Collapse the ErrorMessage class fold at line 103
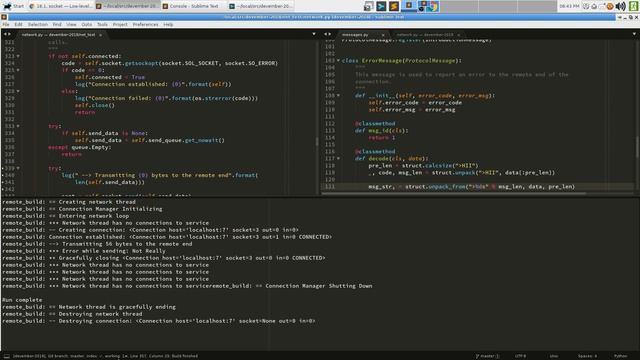 coord(338,60)
